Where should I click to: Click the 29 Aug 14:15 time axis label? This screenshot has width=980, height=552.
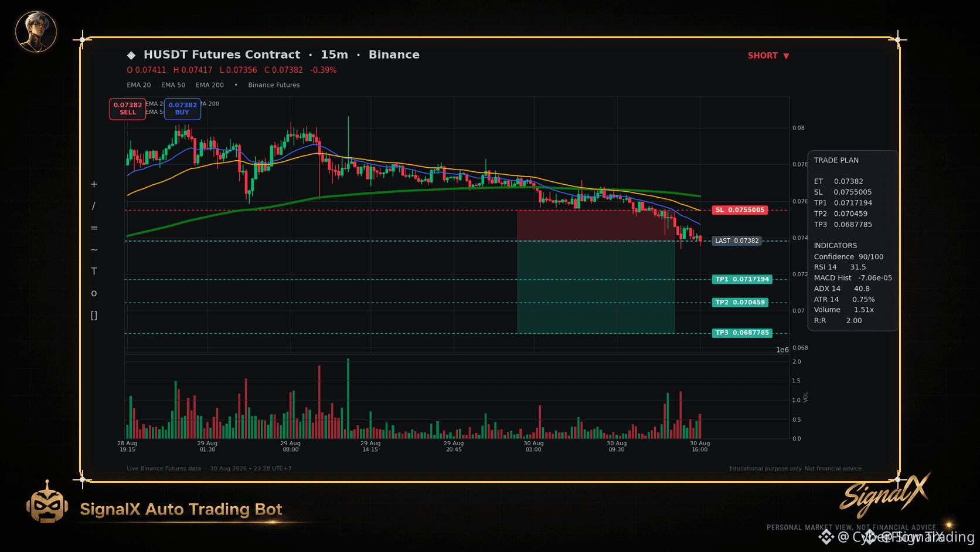point(370,446)
